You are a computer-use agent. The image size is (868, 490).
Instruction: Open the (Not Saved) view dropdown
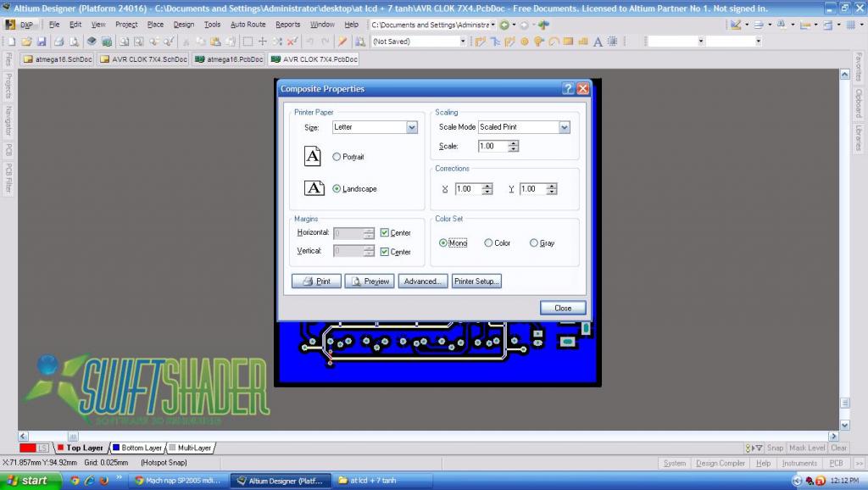pyautogui.click(x=463, y=42)
